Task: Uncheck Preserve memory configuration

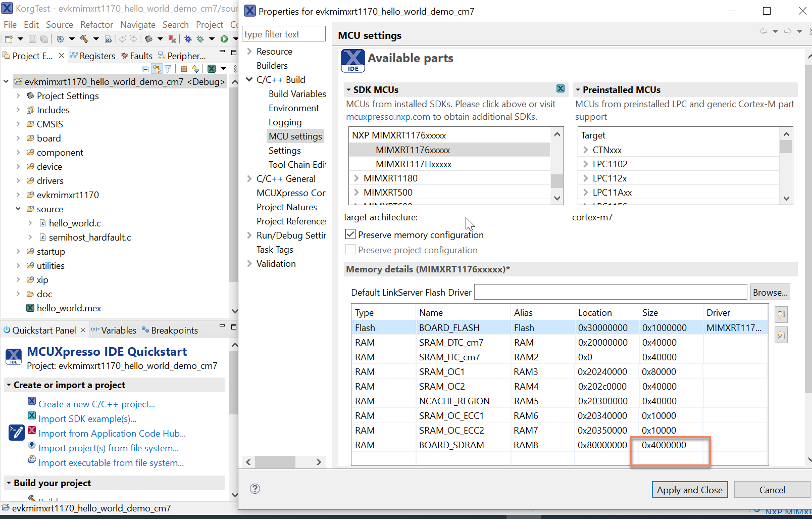Action: (x=350, y=234)
